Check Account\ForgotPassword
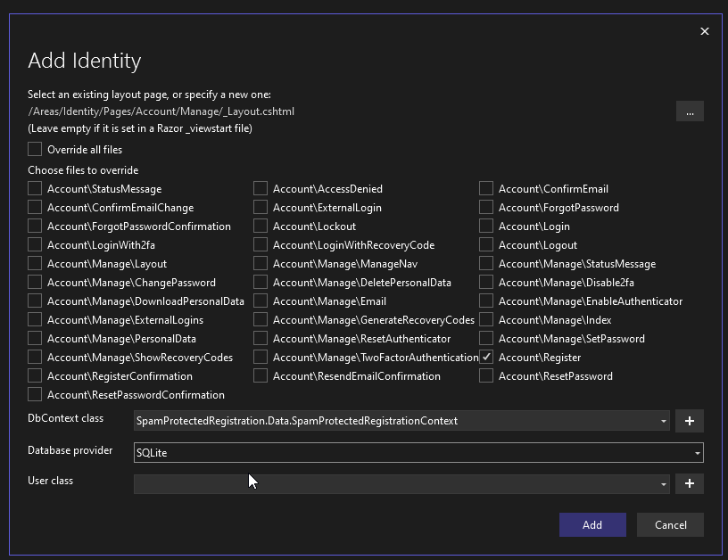This screenshot has height=560, width=728. [x=486, y=207]
